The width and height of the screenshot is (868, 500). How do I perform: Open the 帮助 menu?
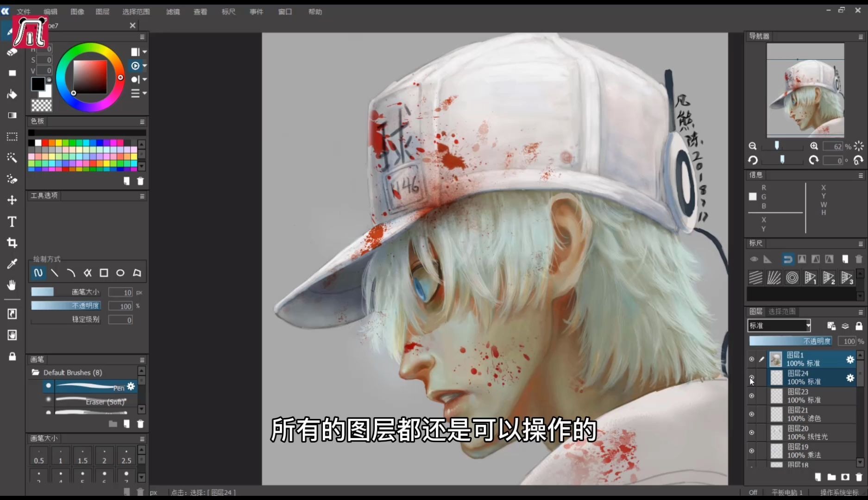pyautogui.click(x=315, y=12)
